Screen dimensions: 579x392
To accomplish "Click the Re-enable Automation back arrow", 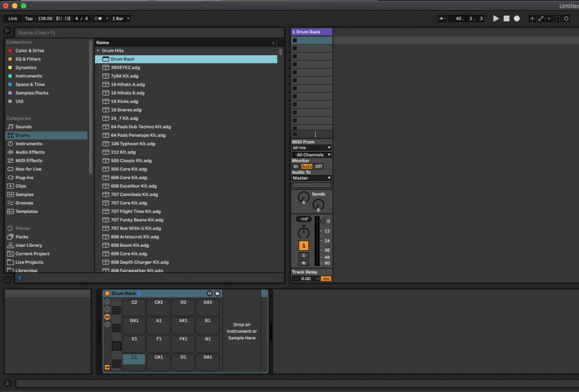I will (550, 19).
